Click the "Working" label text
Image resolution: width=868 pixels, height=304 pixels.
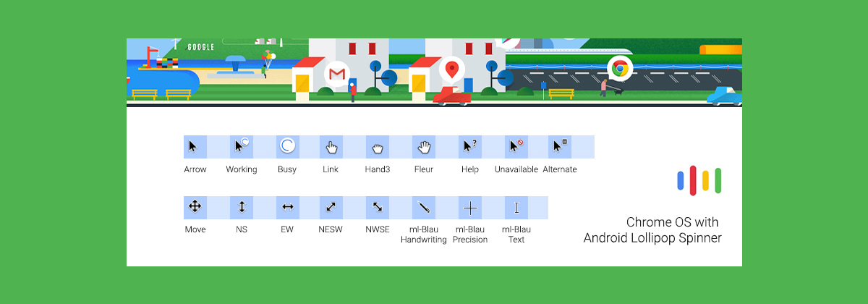[242, 170]
